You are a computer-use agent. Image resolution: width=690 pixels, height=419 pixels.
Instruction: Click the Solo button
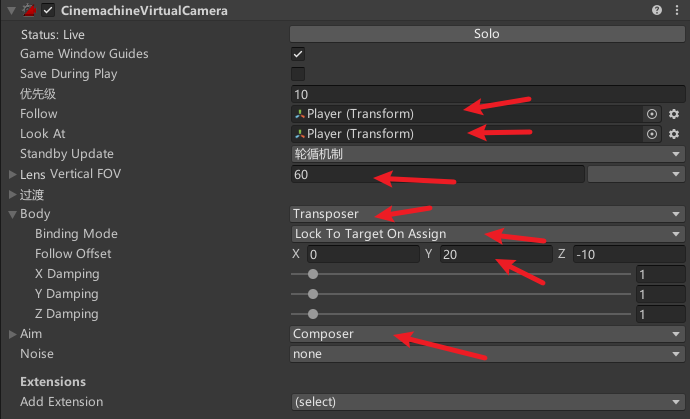[x=487, y=34]
